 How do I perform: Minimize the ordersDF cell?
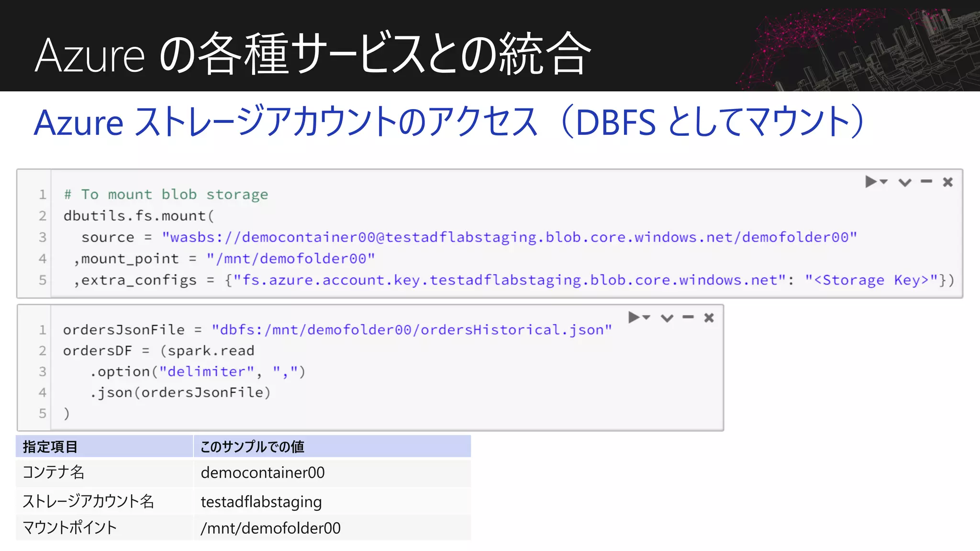(x=688, y=317)
